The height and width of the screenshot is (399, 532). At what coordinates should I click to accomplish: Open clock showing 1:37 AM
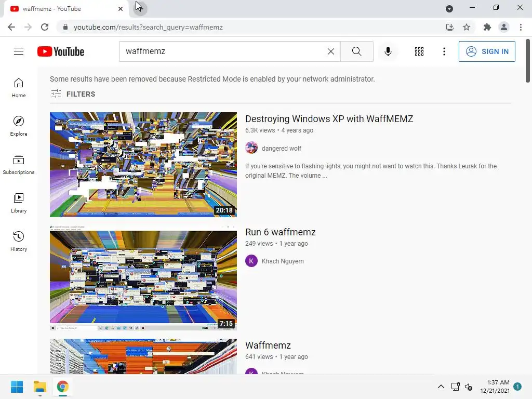(495, 387)
